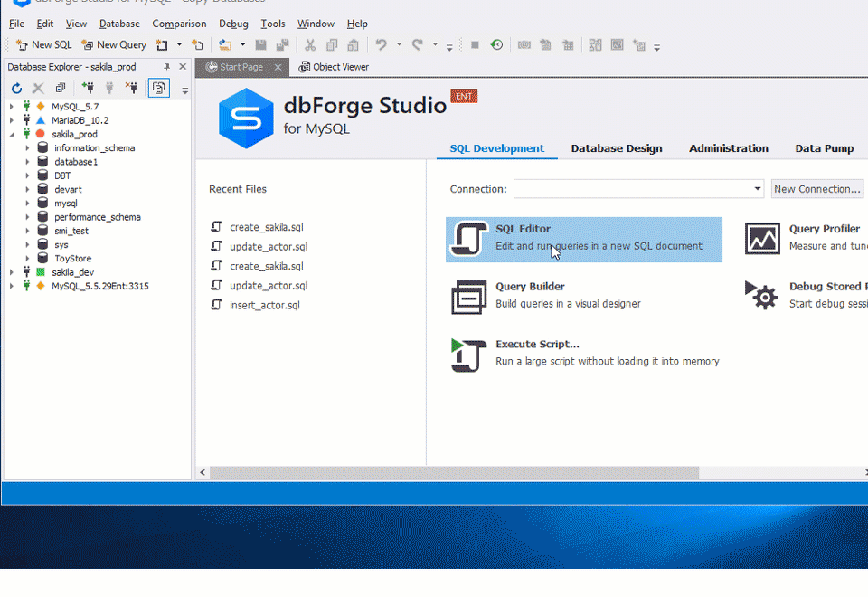Collapse the sakila_prod connection node
Screen dimensions: 868x597
pyautogui.click(x=12, y=134)
